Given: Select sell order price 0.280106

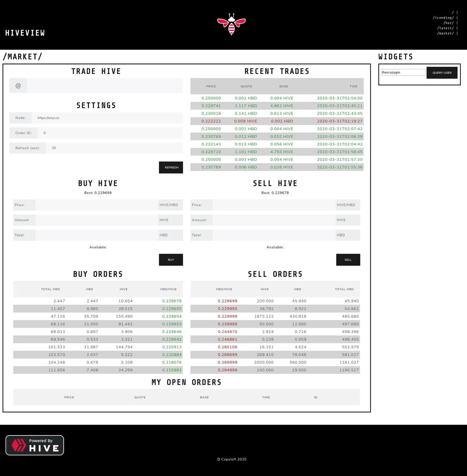Looking at the screenshot, I should [227, 347].
